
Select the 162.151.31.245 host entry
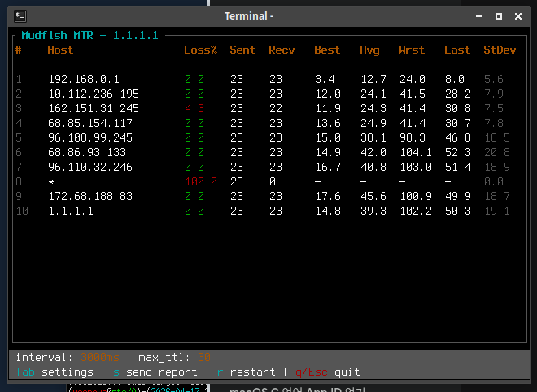pyautogui.click(x=93, y=108)
